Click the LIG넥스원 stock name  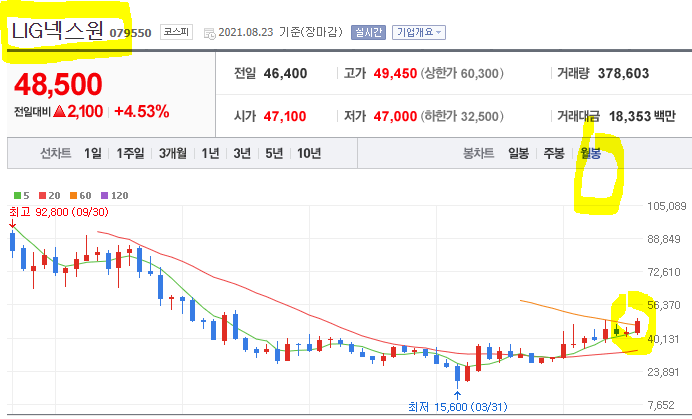(58, 31)
